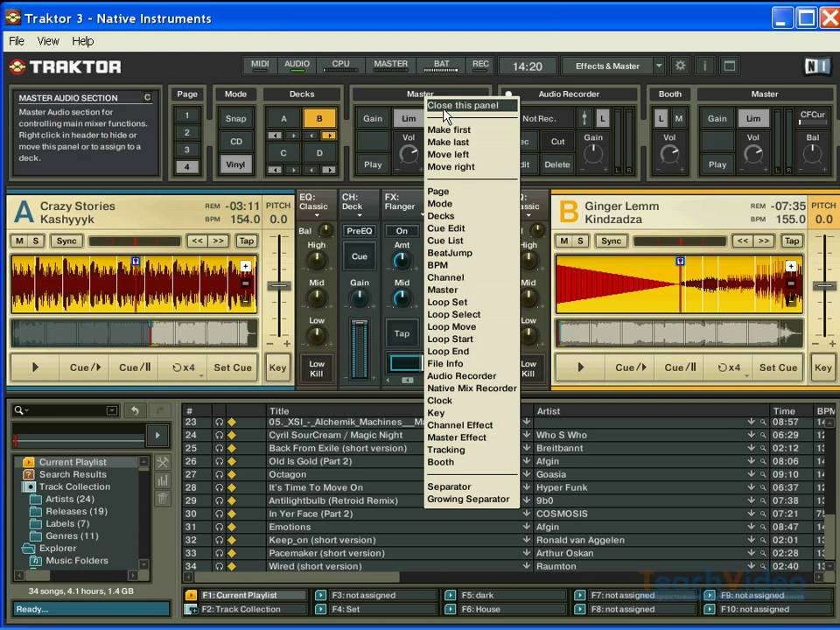Open the Effects & Master layout dropdown
840x630 pixels.
coord(659,66)
